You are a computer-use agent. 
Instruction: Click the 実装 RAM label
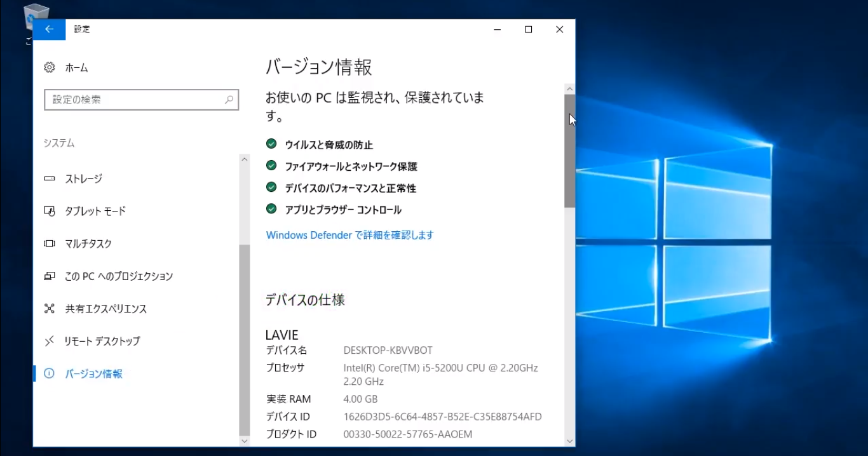[x=288, y=399]
